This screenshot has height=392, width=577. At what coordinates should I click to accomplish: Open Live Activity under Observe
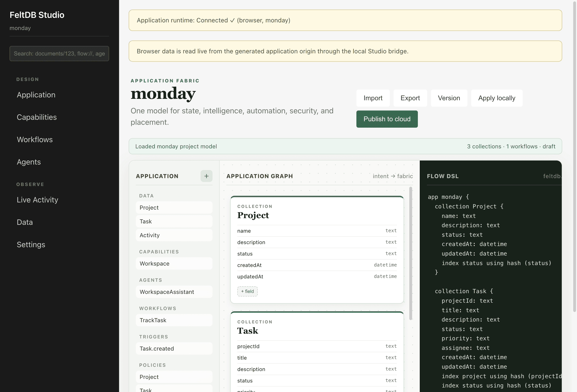[37, 200]
